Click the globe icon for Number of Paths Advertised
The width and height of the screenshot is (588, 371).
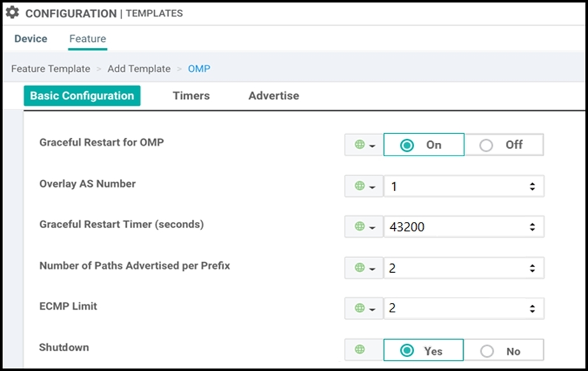click(x=360, y=268)
